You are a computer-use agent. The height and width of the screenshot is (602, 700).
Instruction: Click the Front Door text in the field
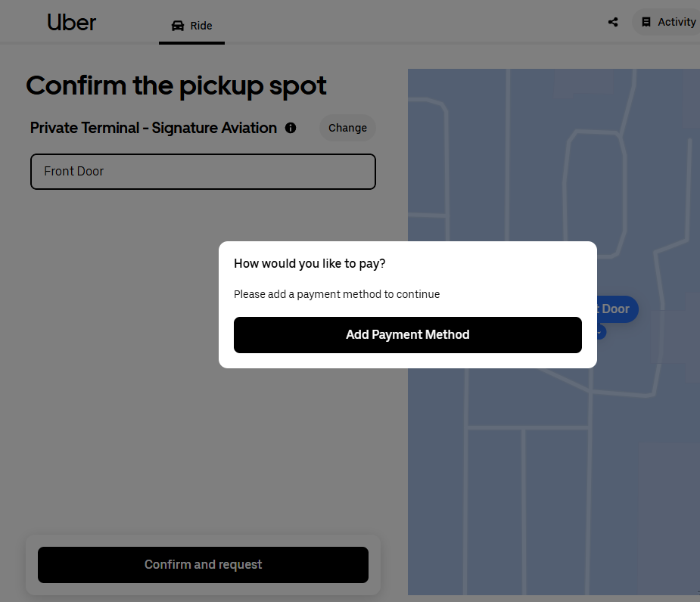pos(73,172)
